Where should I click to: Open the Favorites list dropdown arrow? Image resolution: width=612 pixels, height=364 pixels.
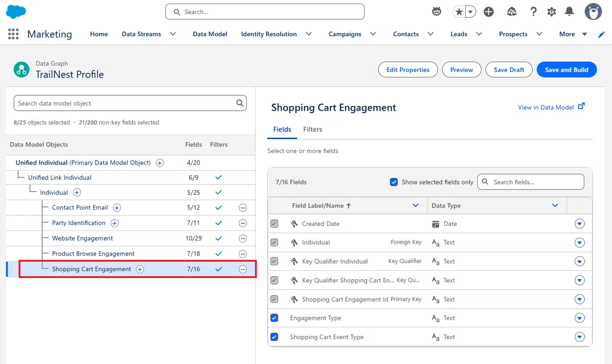[x=470, y=12]
